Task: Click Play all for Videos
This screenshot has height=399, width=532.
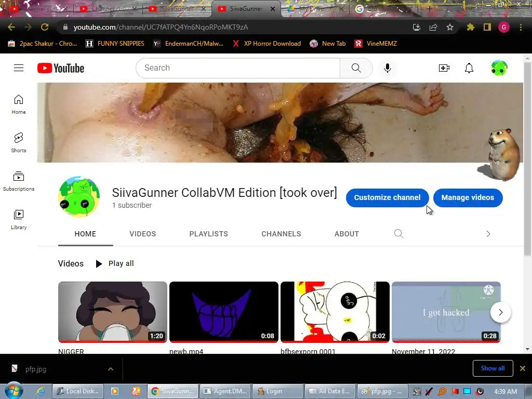Action: (x=115, y=263)
